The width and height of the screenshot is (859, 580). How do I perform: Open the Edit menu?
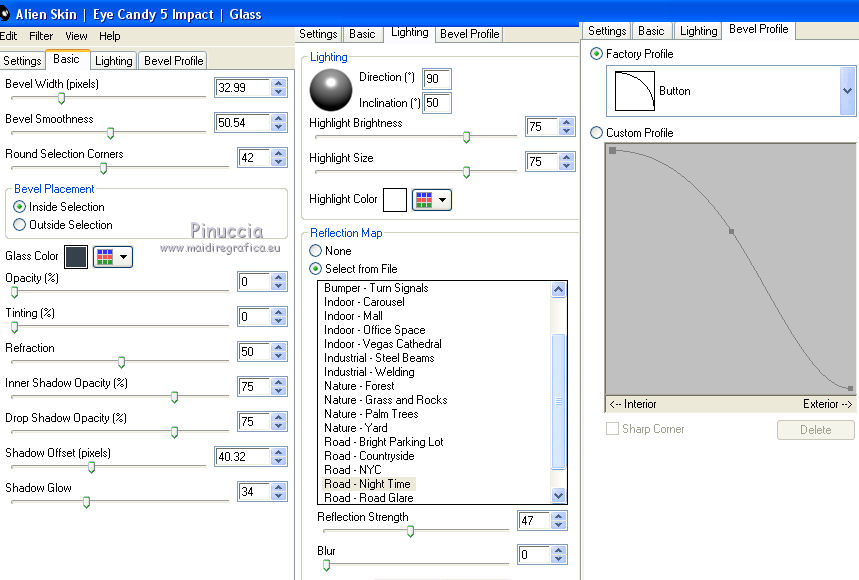[8, 36]
